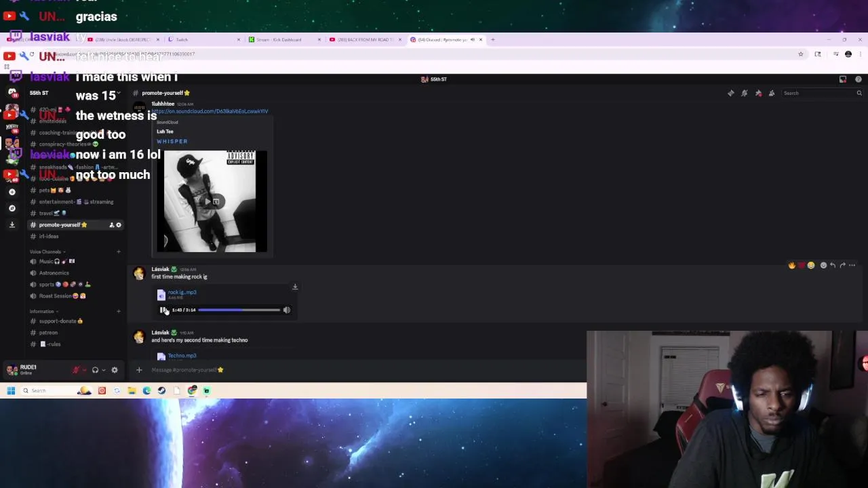868x488 pixels.
Task: Add a server with the plus icon
Action: [x=12, y=192]
